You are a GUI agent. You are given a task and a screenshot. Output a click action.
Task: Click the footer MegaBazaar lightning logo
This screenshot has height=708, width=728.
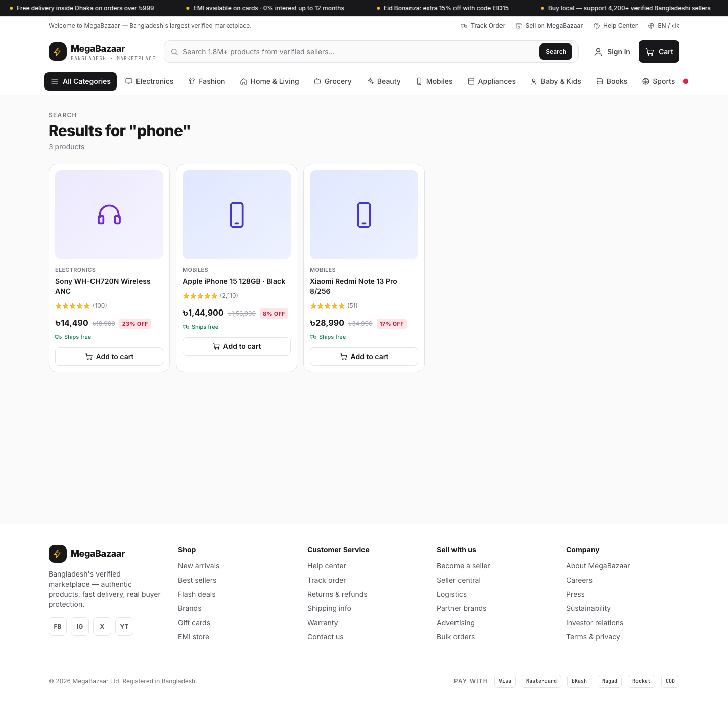58,554
